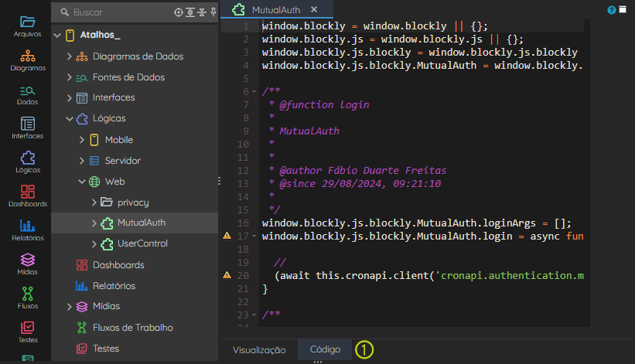Image resolution: width=635 pixels, height=364 pixels.
Task: Open the help question mark icon
Action: tap(612, 10)
